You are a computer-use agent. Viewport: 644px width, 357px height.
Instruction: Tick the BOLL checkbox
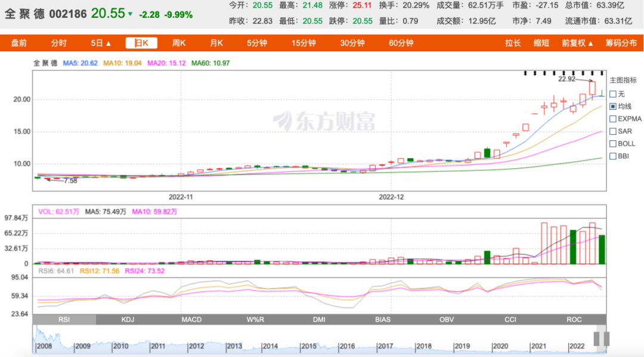(x=613, y=143)
